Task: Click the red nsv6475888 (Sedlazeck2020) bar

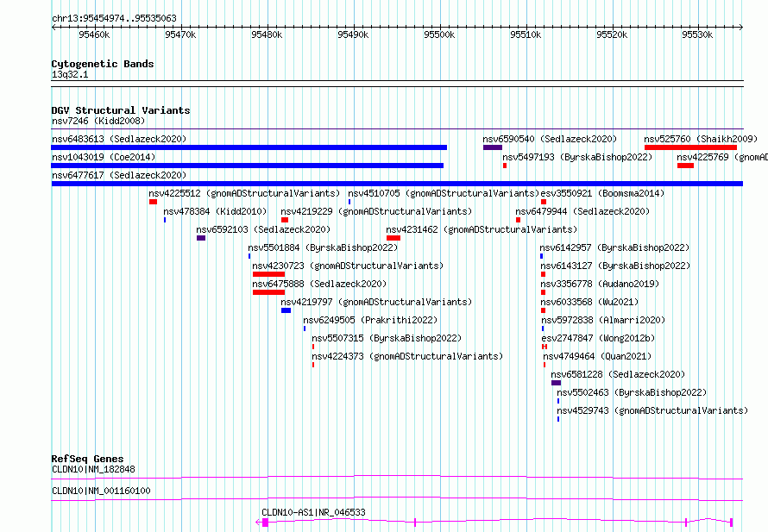Action: 268,292
